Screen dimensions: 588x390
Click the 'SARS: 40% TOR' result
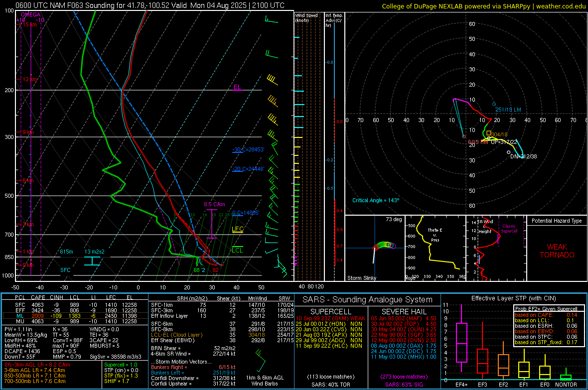330,385
